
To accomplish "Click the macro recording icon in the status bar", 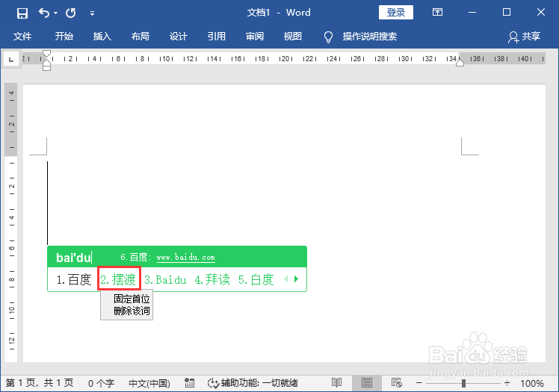I will coord(189,383).
